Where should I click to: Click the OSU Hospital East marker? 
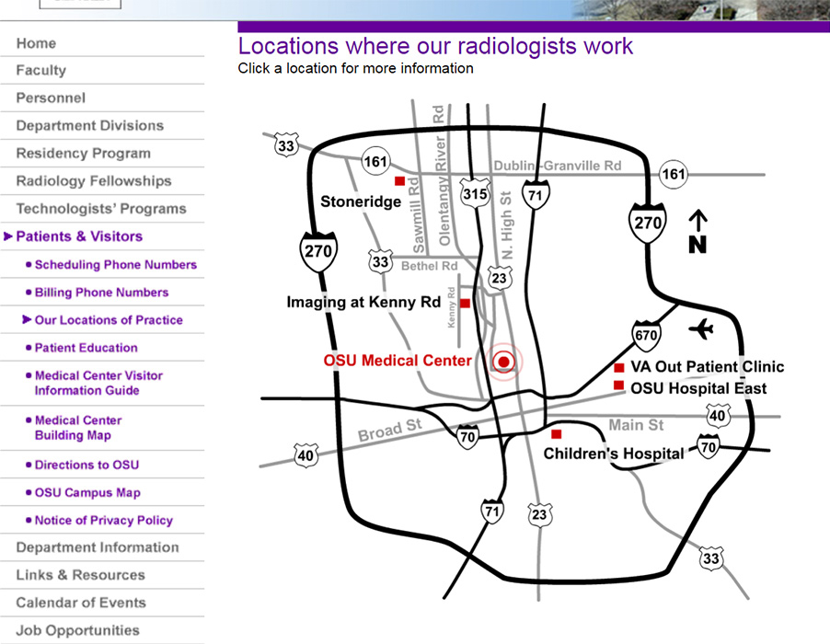pyautogui.click(x=618, y=385)
